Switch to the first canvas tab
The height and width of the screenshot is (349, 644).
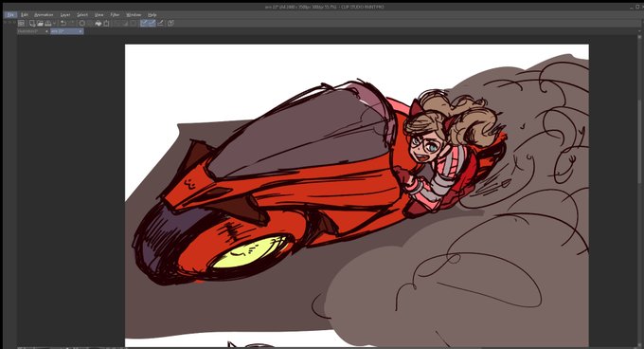coord(31,31)
